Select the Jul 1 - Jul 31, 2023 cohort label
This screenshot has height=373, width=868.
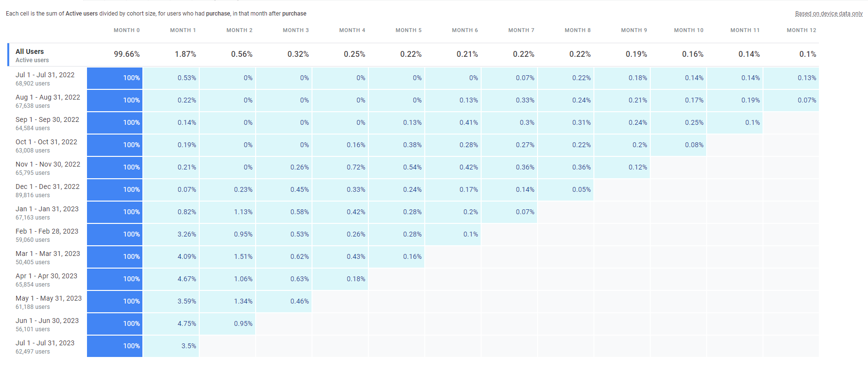pyautogui.click(x=45, y=342)
